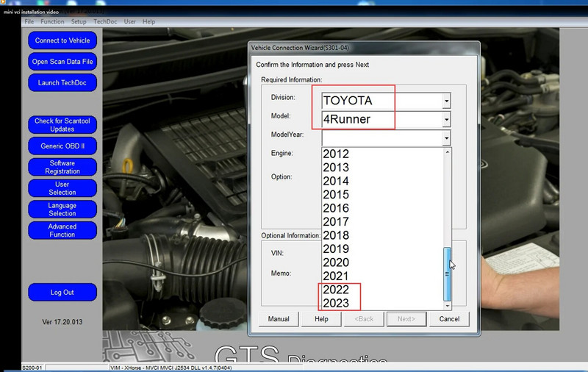Select TOYOTA in the Division combo box

(x=386, y=101)
